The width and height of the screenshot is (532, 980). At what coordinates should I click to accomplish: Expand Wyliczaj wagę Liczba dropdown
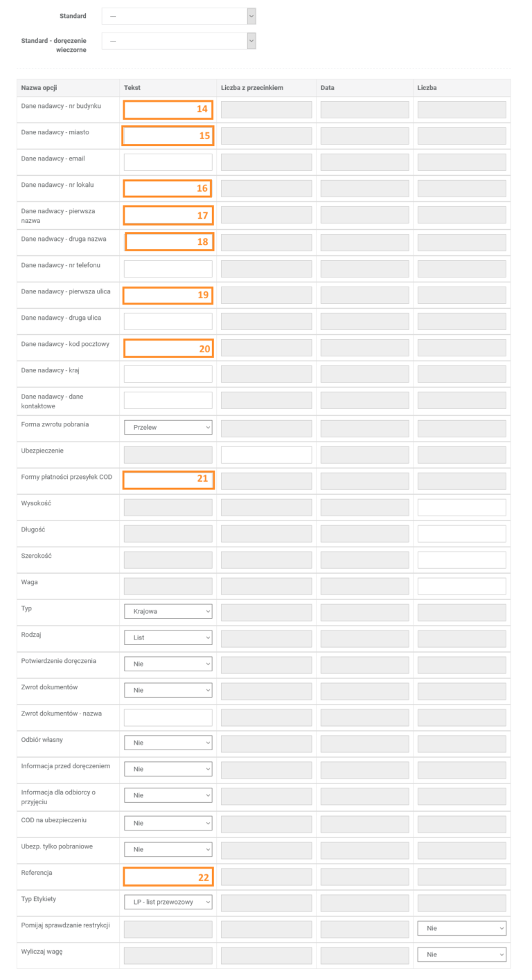pyautogui.click(x=461, y=955)
